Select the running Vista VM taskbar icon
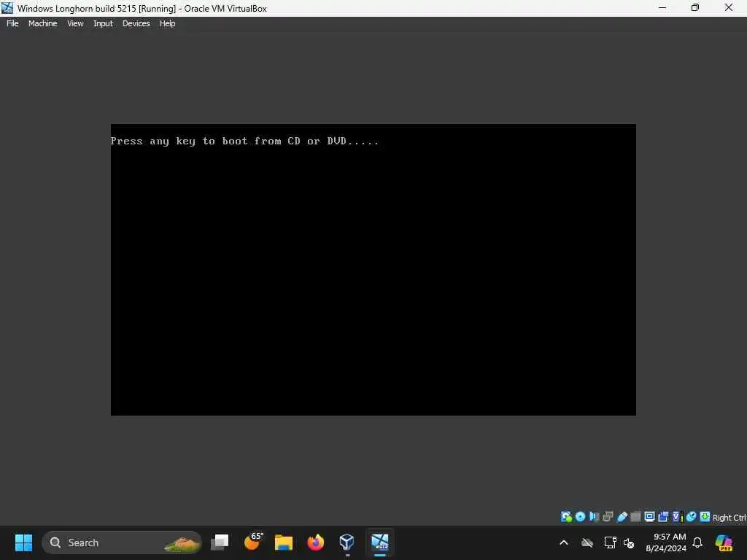The height and width of the screenshot is (560, 747). click(379, 542)
